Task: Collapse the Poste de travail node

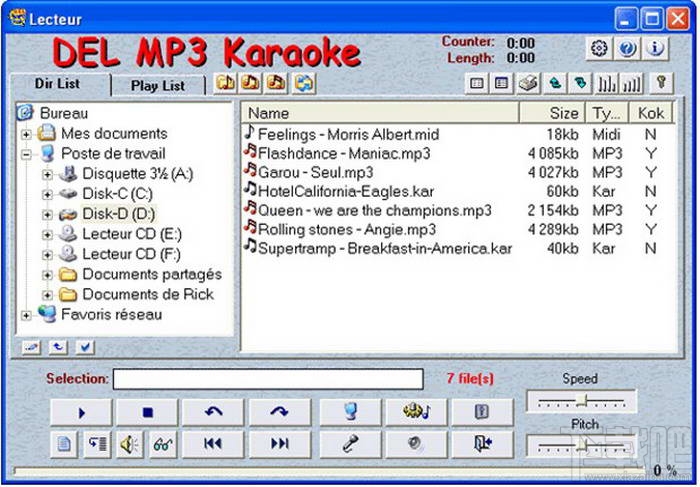Action: click(26, 154)
